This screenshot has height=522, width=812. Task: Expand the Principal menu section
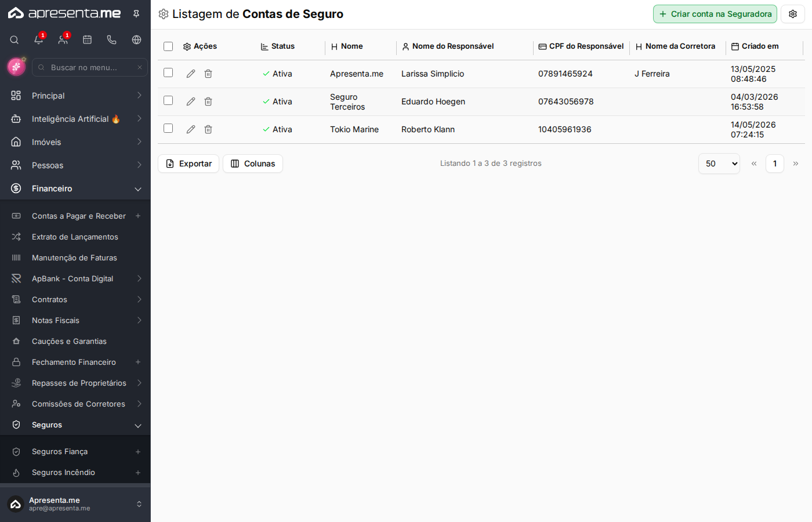75,96
